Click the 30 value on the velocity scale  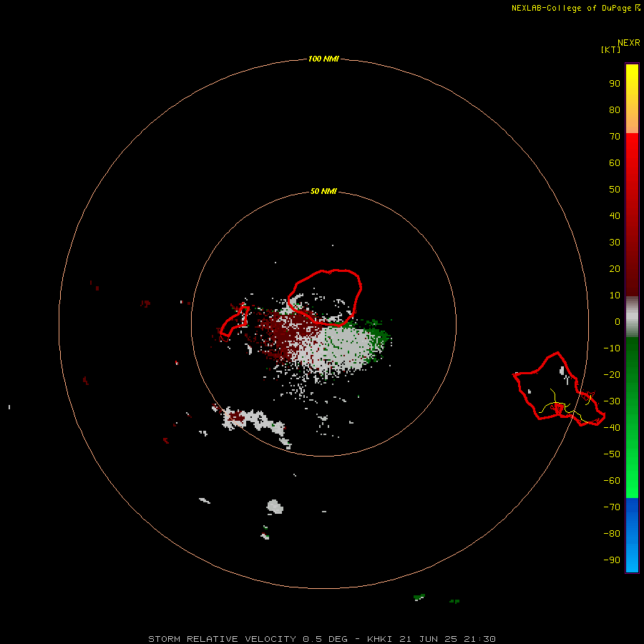[615, 243]
